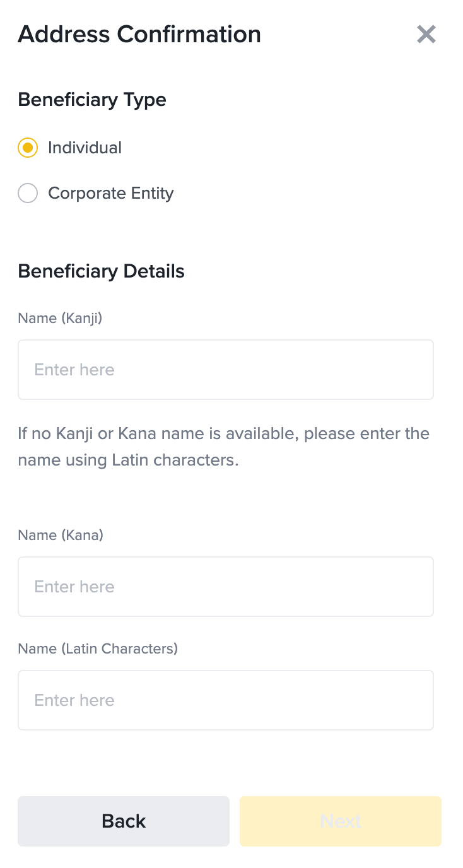Close the Address Confirmation dialog
Image resolution: width=463 pixels, height=868 pixels.
tap(426, 34)
